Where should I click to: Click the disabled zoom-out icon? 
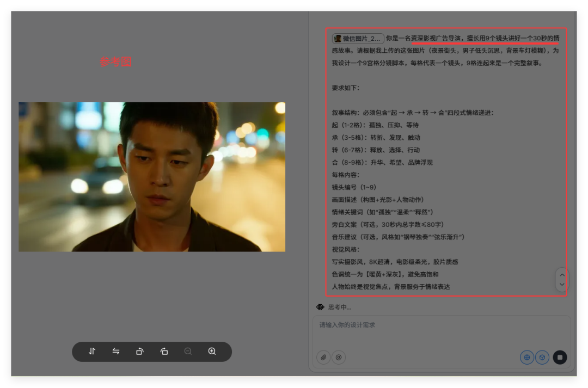[188, 352]
